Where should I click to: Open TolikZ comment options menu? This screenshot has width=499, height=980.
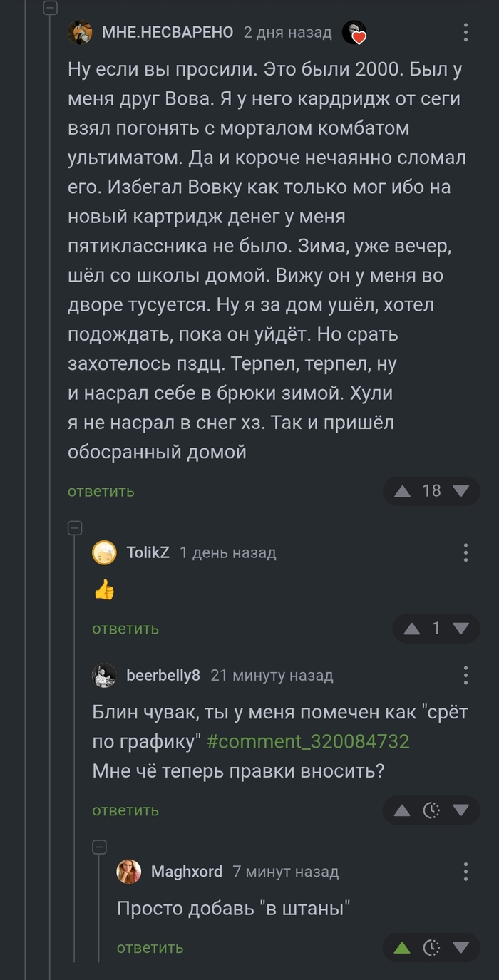coord(466,552)
